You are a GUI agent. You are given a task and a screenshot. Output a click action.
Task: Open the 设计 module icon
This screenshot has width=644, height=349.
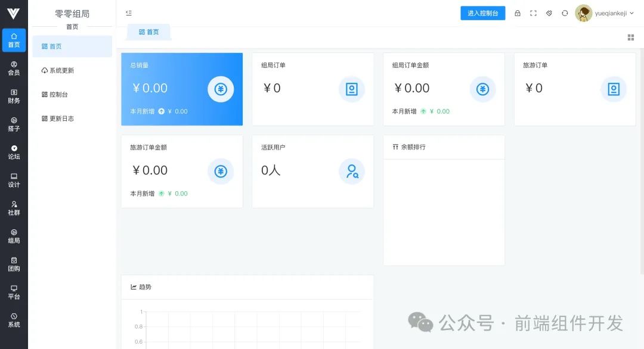(14, 180)
